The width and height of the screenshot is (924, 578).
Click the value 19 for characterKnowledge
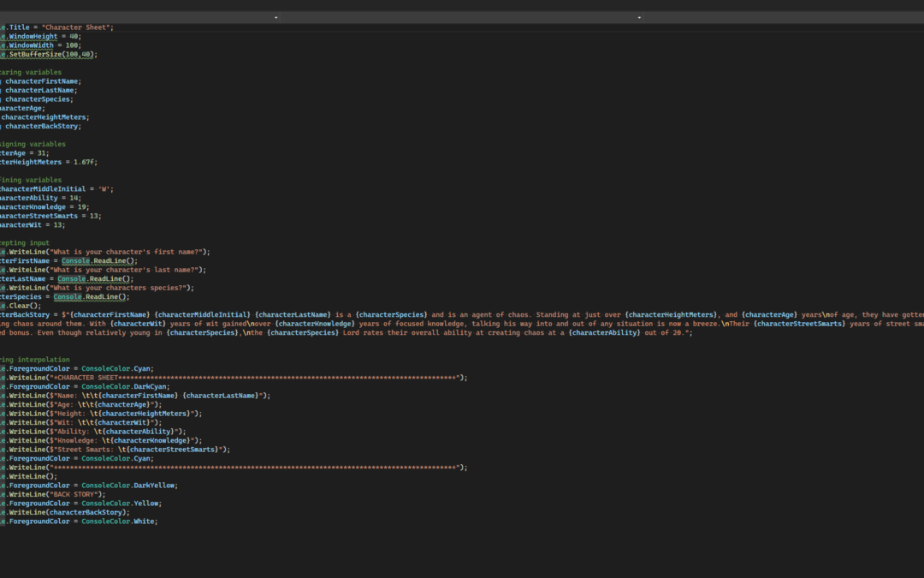pyautogui.click(x=82, y=207)
